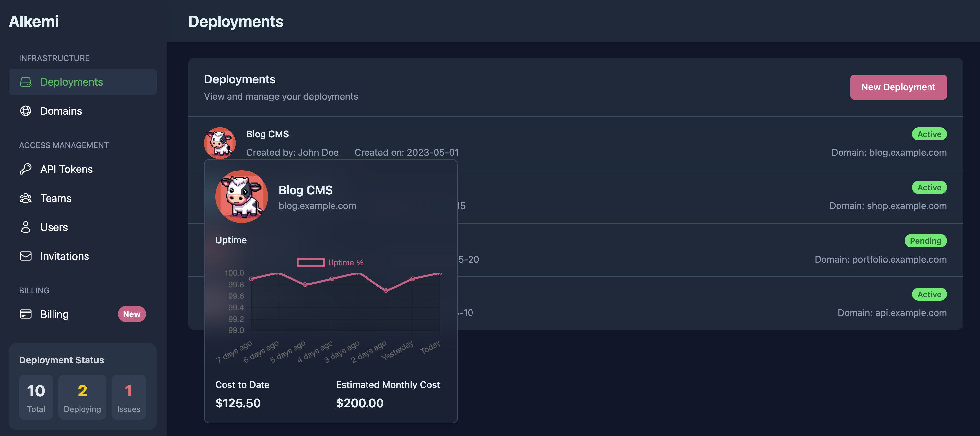Go to the Invitations page
The height and width of the screenshot is (436, 980).
point(64,256)
